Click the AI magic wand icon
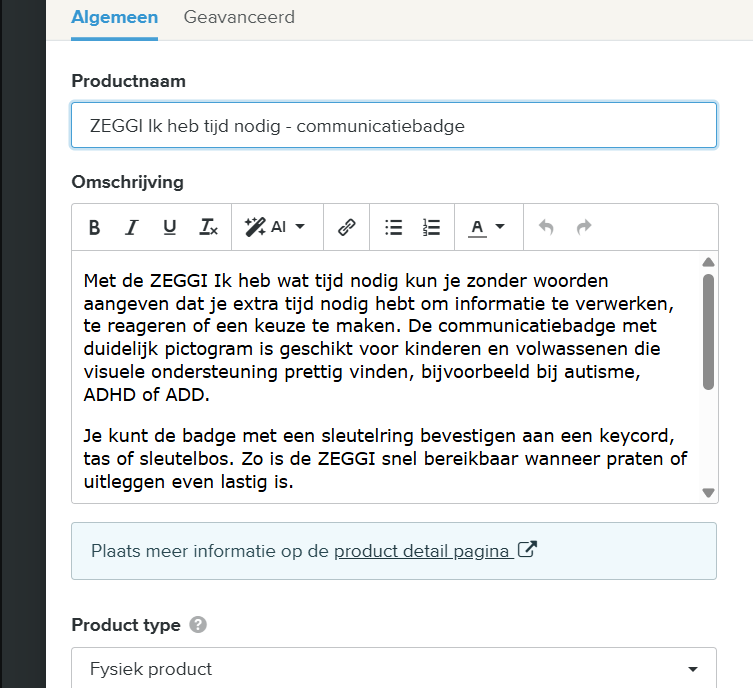This screenshot has width=753, height=688. [x=255, y=227]
